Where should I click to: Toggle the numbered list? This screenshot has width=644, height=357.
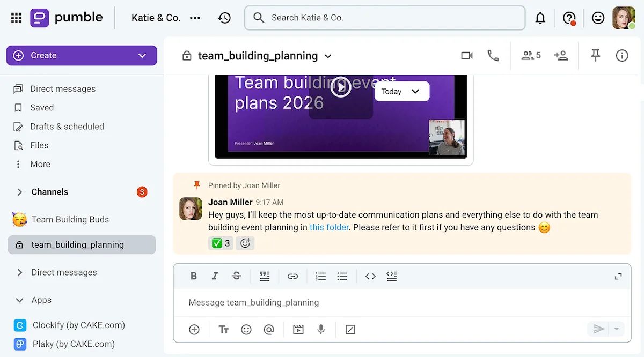tap(320, 276)
